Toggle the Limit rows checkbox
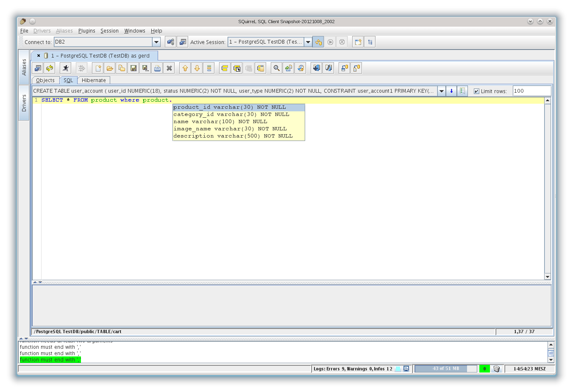This screenshot has width=573, height=392. [476, 91]
